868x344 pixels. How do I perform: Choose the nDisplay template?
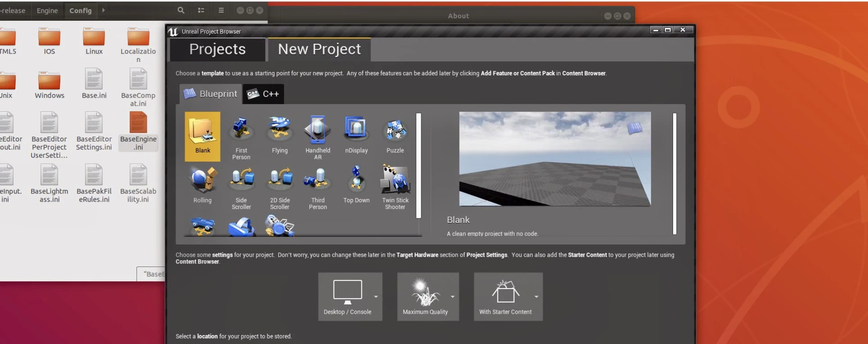click(357, 135)
